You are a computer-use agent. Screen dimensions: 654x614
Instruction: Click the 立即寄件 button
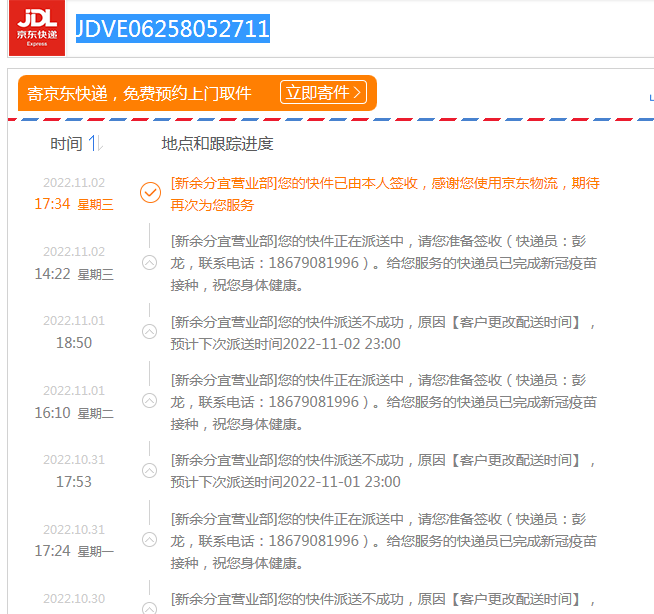tap(323, 92)
